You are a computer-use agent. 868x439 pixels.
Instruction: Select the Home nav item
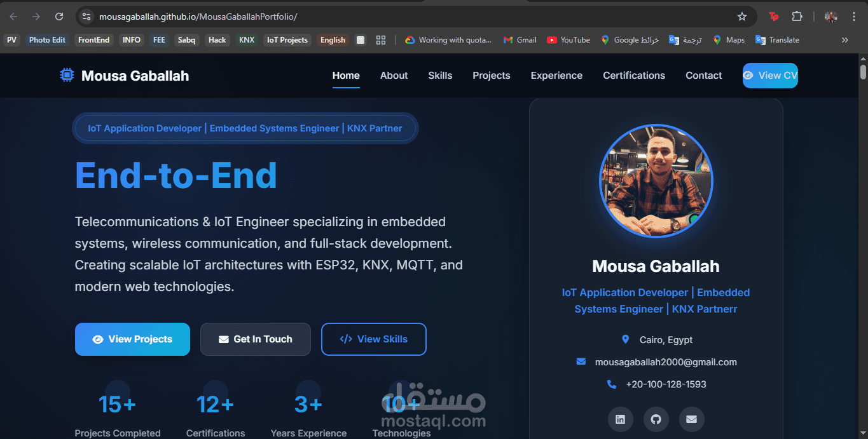346,75
